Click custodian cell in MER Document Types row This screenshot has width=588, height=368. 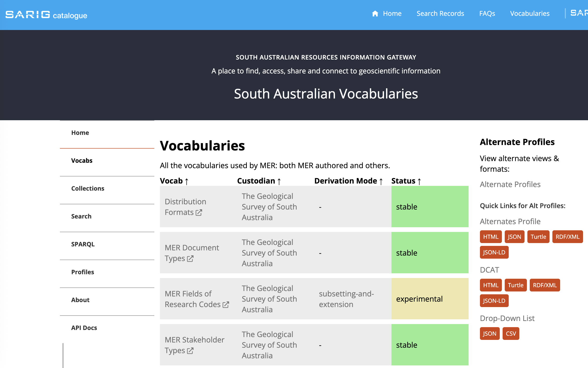[276, 253]
